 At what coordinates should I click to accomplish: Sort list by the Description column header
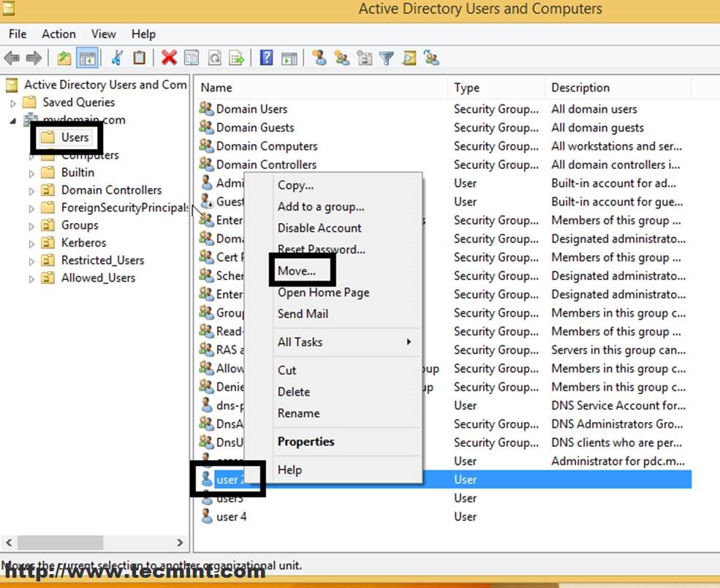click(580, 88)
